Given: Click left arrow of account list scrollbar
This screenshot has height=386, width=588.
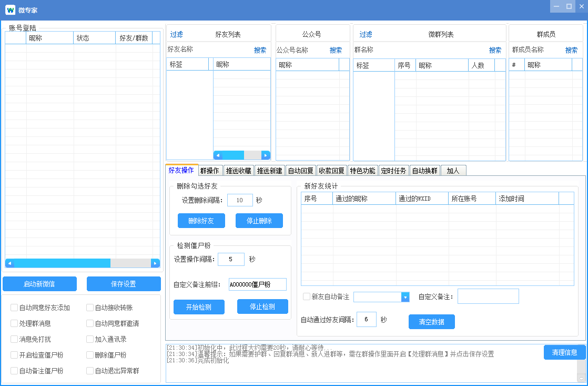Looking at the screenshot, I should click(x=9, y=263).
